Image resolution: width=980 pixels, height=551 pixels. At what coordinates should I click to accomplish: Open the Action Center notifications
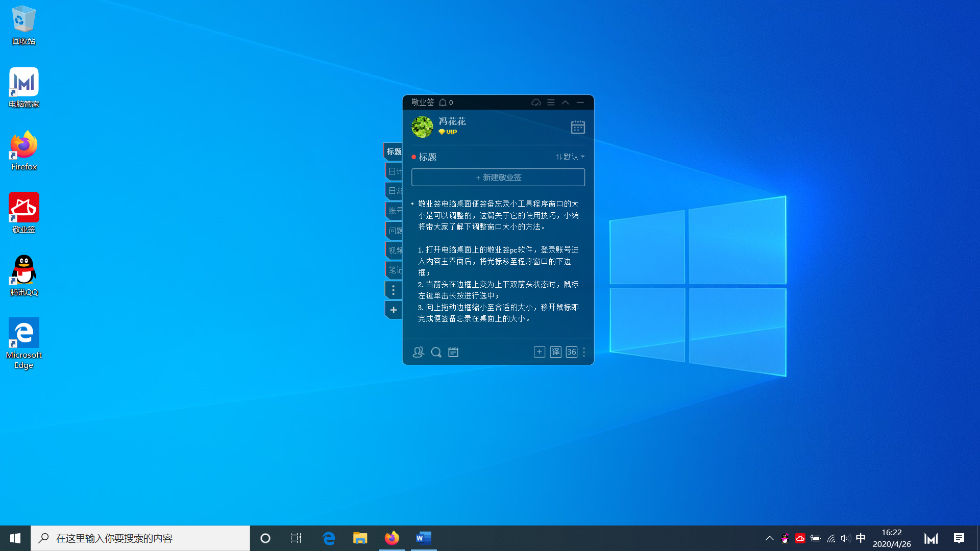coord(959,538)
